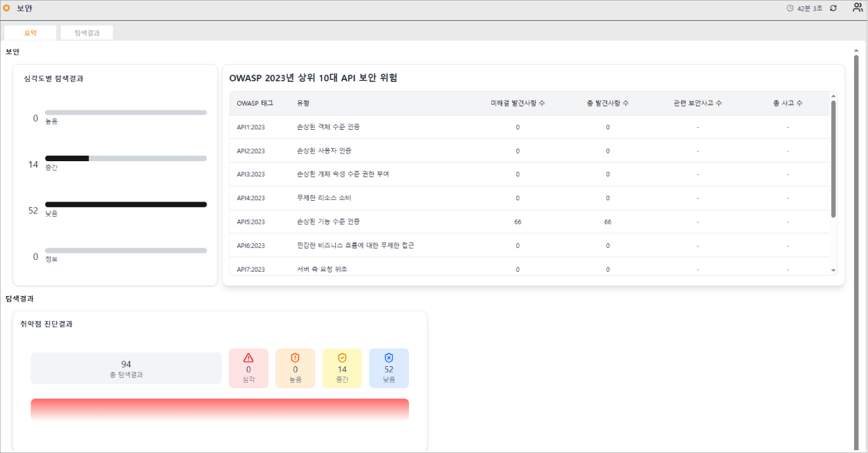
Task: Select the orange shield 높음 icon
Action: coord(295,358)
